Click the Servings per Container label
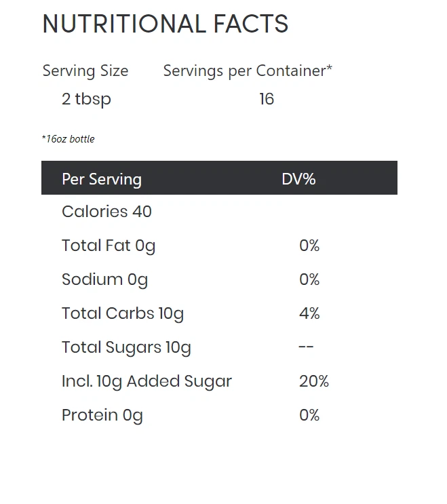This screenshot has height=504, width=447. click(x=248, y=71)
